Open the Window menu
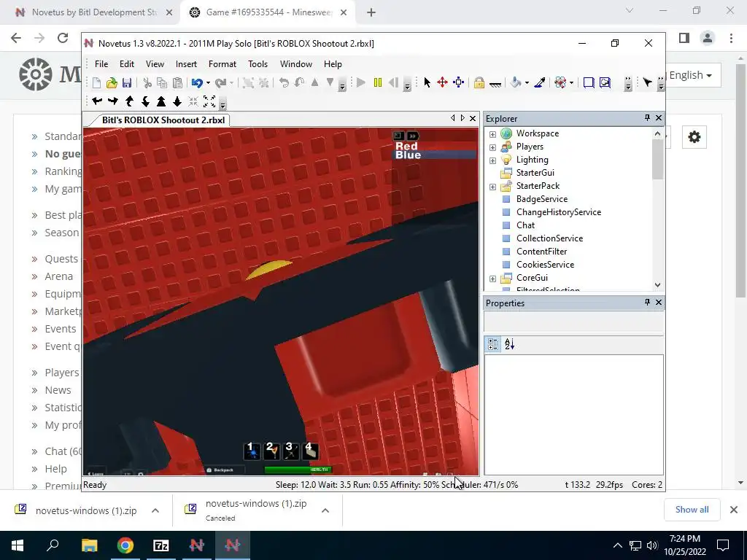Viewport: 747px width, 560px height. [x=296, y=64]
